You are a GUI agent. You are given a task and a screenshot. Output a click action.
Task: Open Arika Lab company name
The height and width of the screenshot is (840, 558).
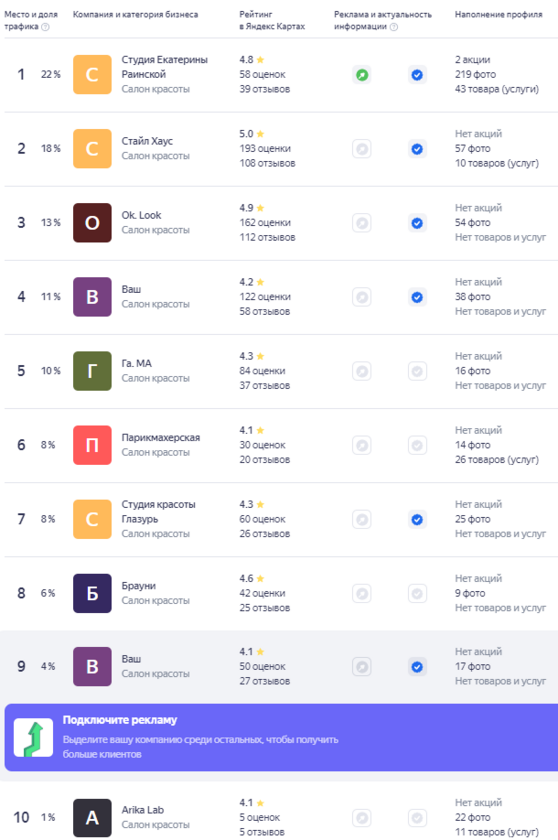tap(142, 810)
